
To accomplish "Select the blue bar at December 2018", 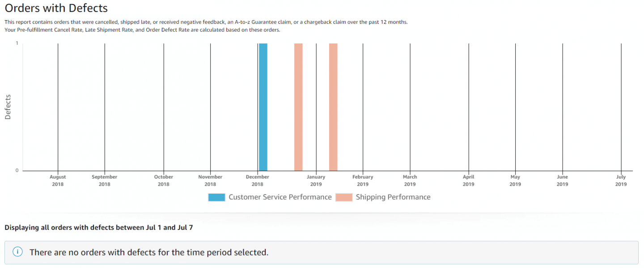I will pos(263,107).
